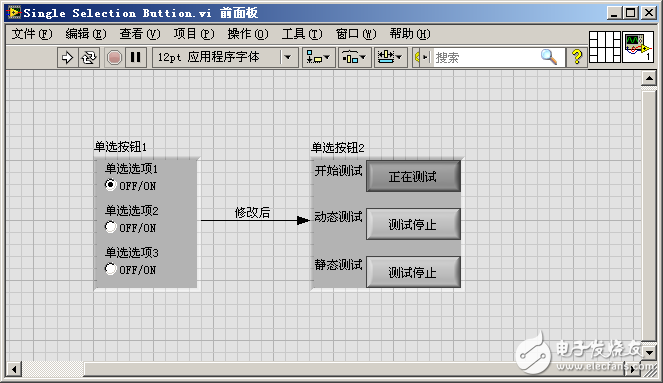The image size is (663, 383).
Task: Click the 单选选项1 caption
Action: point(132,169)
